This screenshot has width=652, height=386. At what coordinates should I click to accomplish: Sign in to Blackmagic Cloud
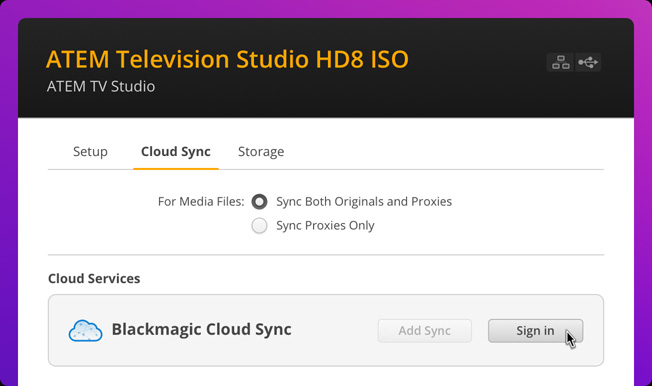pos(535,331)
